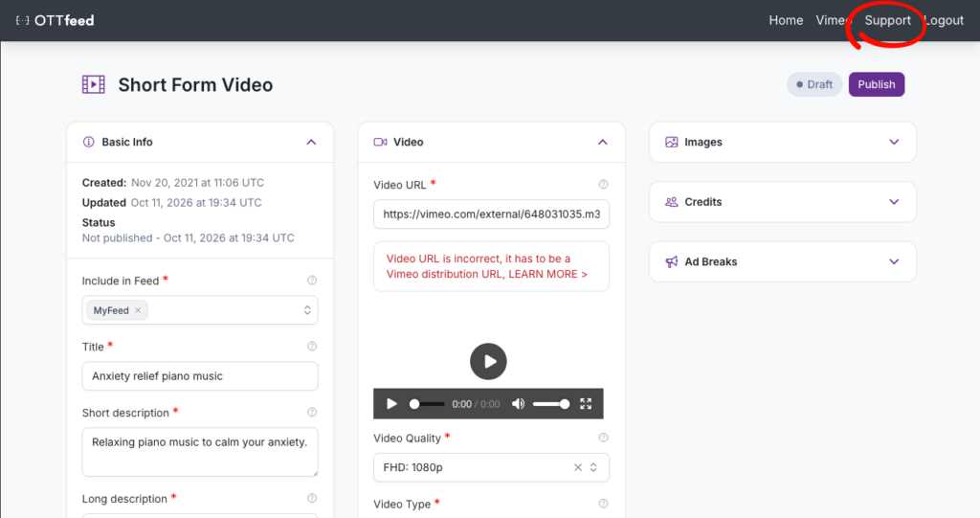
Task: Click the Draft status badge
Action: [x=813, y=84]
